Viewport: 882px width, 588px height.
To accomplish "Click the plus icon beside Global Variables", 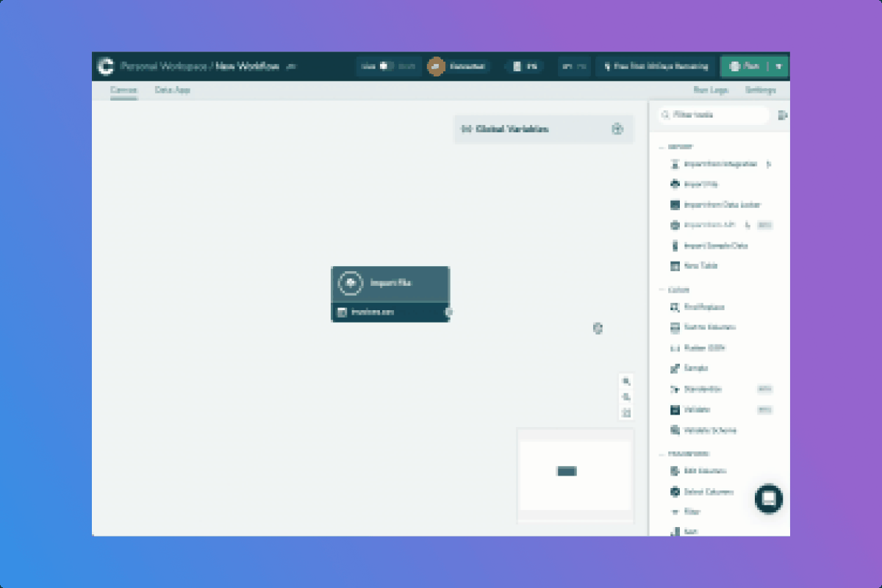I will pyautogui.click(x=617, y=129).
